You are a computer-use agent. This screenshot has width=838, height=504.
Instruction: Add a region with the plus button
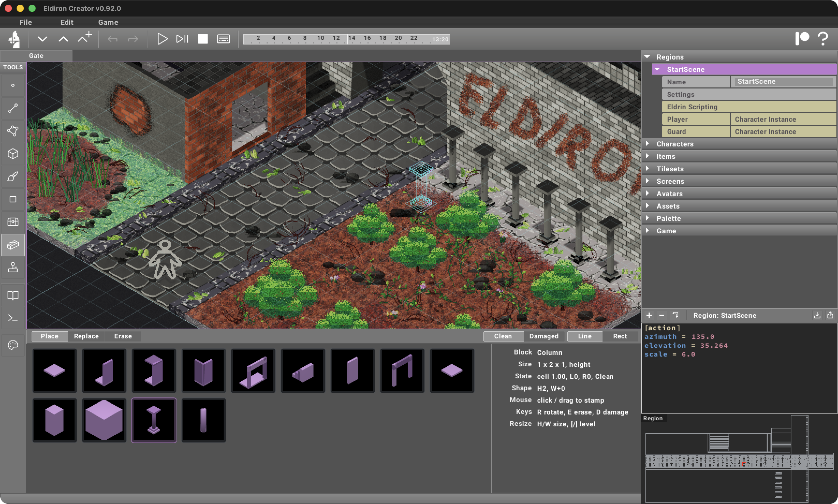pyautogui.click(x=649, y=315)
